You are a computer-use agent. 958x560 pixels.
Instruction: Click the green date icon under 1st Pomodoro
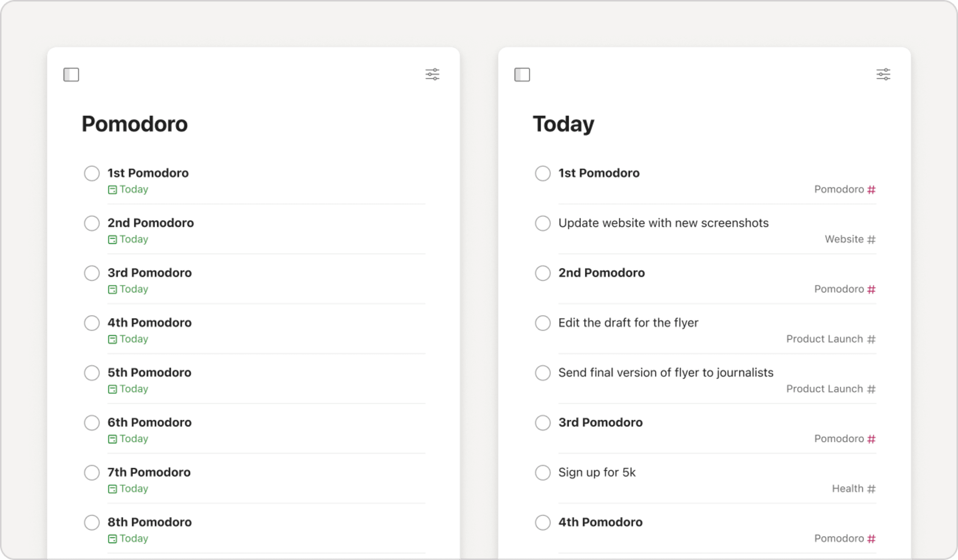(x=112, y=189)
